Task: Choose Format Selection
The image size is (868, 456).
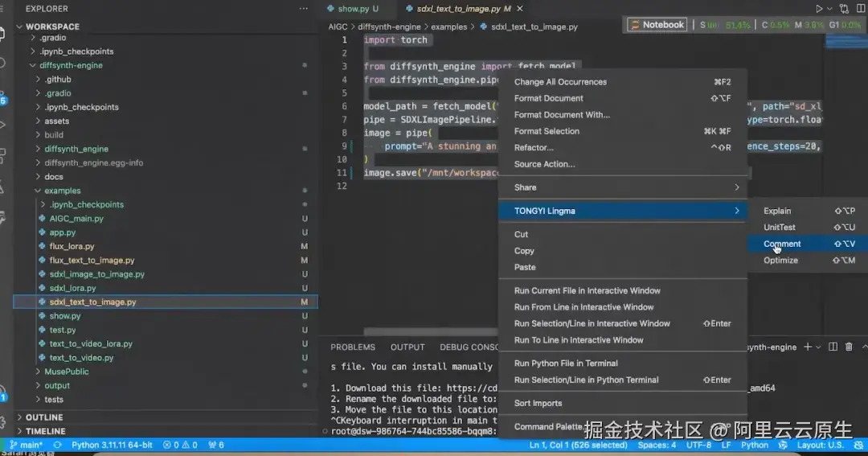Action: click(622, 131)
